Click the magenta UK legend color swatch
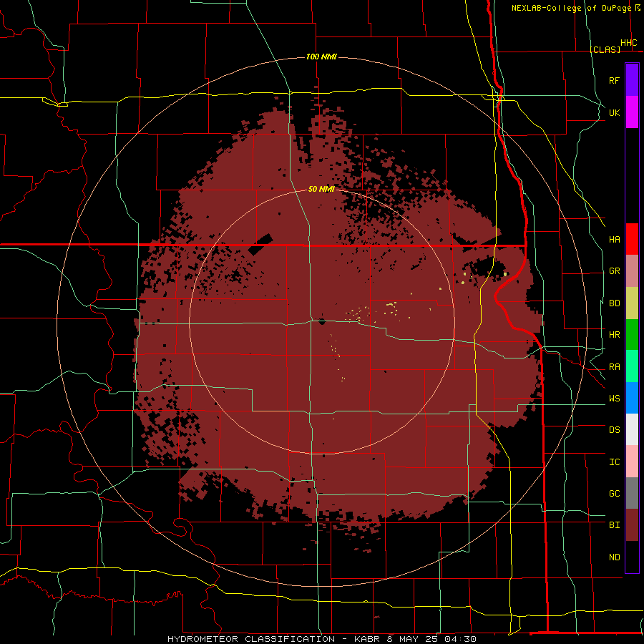This screenshot has width=644, height=644. (x=632, y=112)
